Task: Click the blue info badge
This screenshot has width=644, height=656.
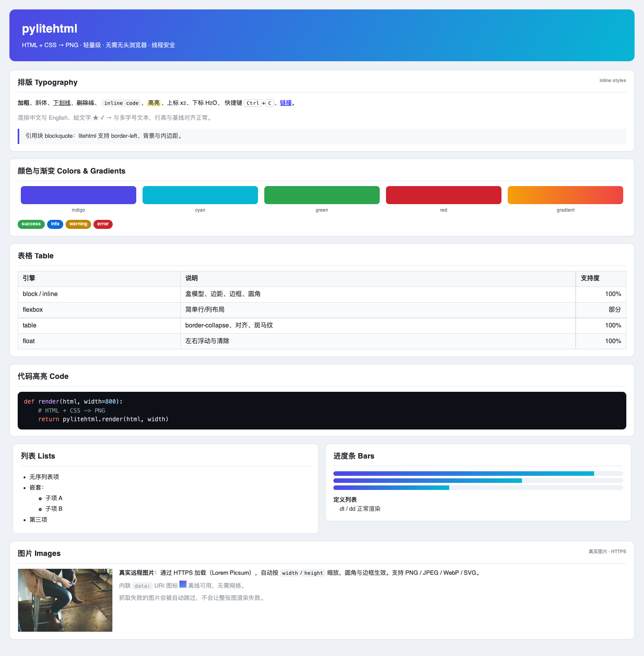Action: coord(55,224)
